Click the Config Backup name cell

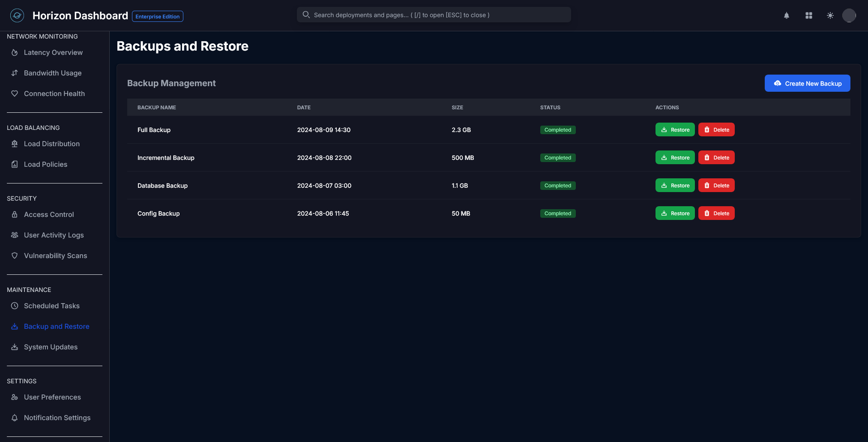coord(159,213)
